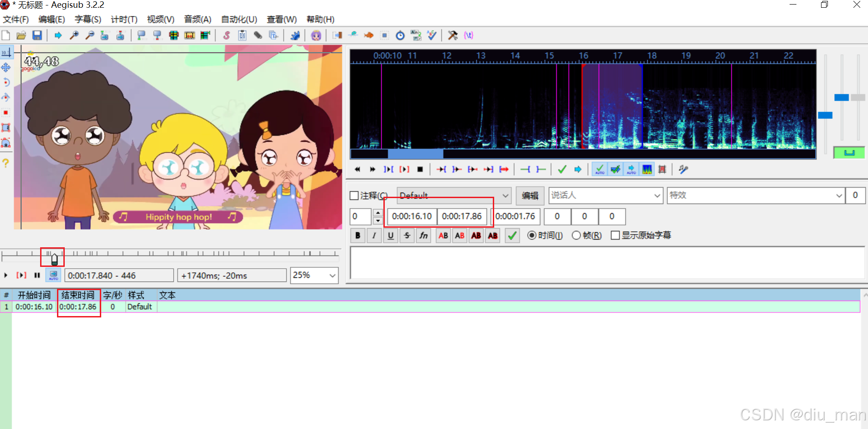Apply italic with the I button
868x429 pixels.
374,235
